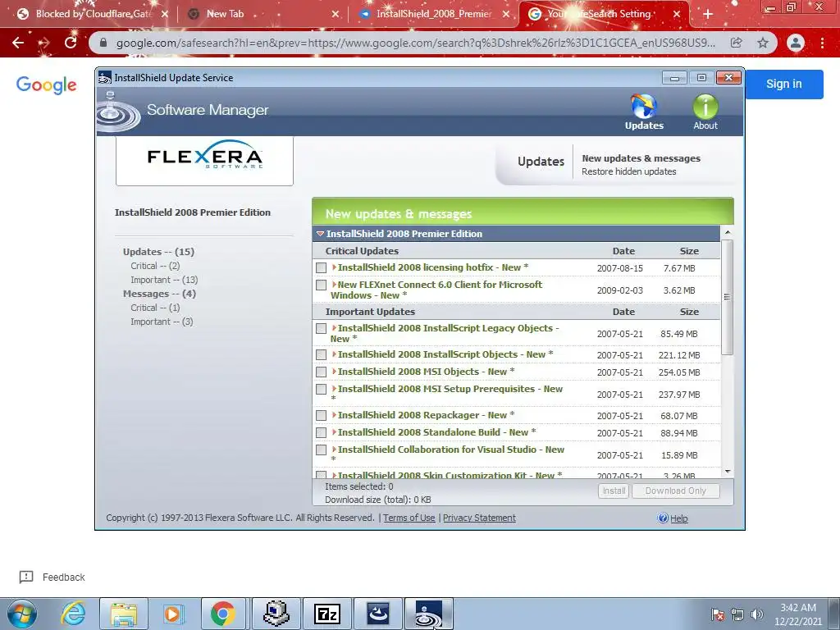Reload the Google SafeSearch page
The width and height of the screenshot is (840, 630).
(x=71, y=43)
